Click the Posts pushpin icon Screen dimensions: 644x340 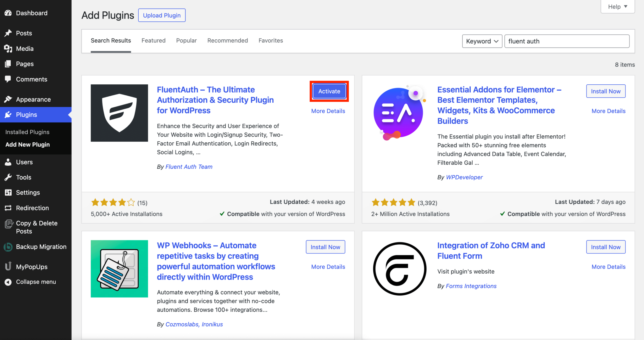(8, 33)
